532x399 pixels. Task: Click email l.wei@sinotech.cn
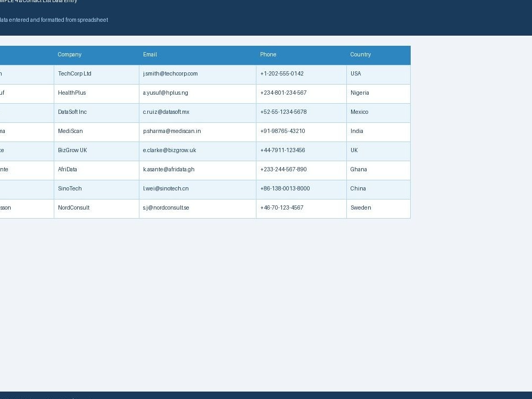coord(165,189)
